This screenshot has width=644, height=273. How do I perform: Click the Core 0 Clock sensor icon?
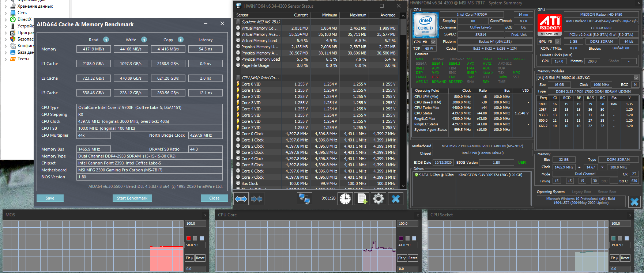pos(238,134)
